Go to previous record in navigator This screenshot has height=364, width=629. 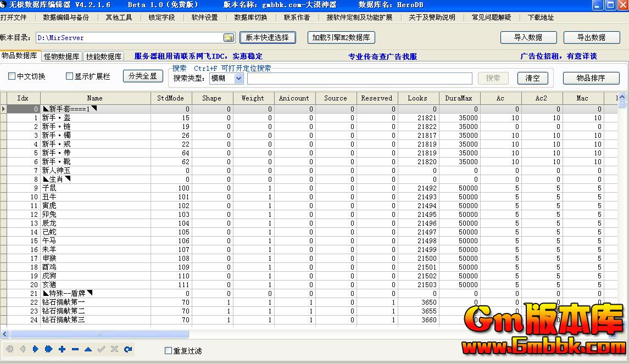click(x=23, y=349)
